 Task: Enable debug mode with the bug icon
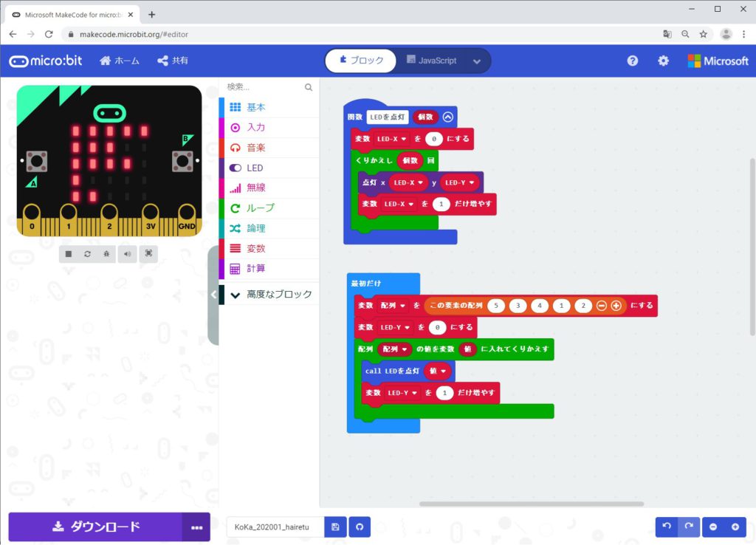pyautogui.click(x=108, y=253)
